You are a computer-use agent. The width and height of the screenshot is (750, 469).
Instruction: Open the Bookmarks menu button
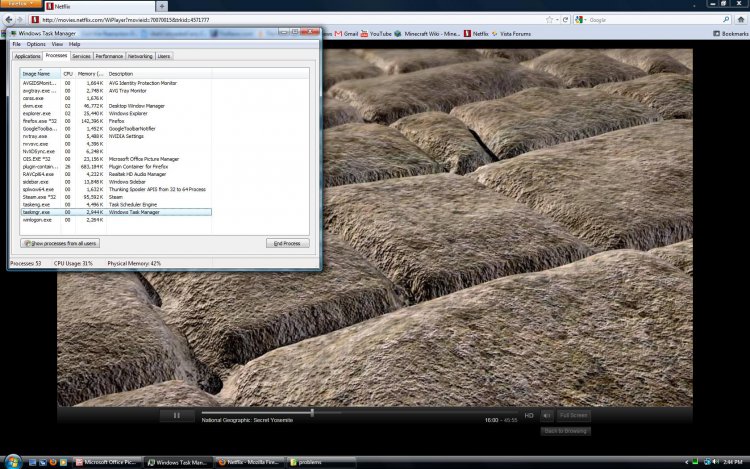[730, 33]
